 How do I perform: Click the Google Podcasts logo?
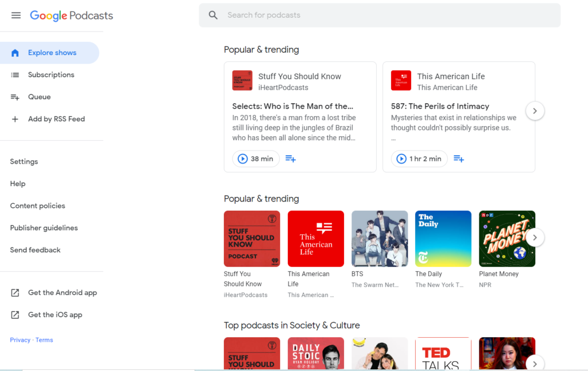71,16
